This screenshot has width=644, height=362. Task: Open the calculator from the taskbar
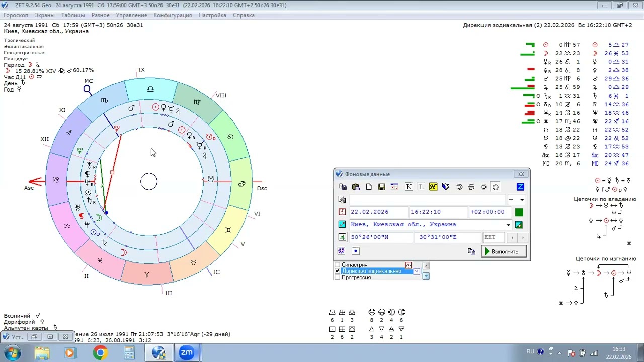(129, 353)
